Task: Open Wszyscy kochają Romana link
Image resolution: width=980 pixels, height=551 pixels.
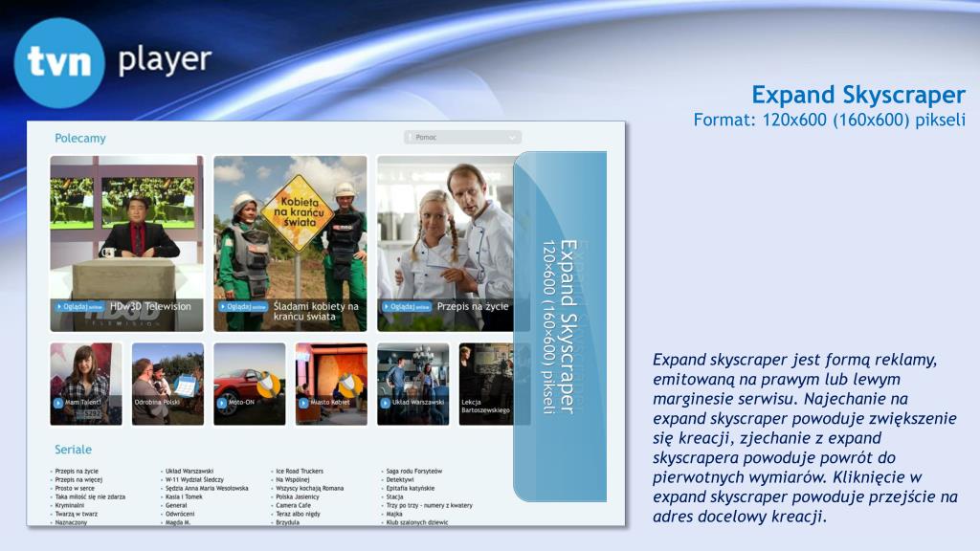Action: (310, 489)
